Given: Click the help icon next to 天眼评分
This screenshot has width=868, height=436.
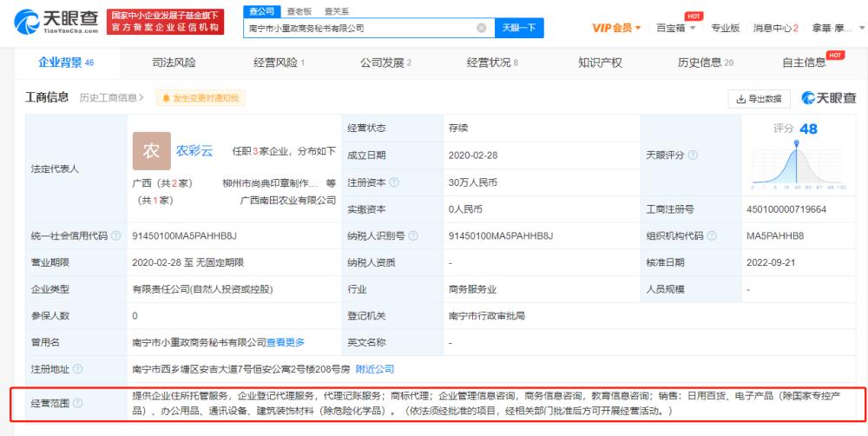Looking at the screenshot, I should [693, 155].
